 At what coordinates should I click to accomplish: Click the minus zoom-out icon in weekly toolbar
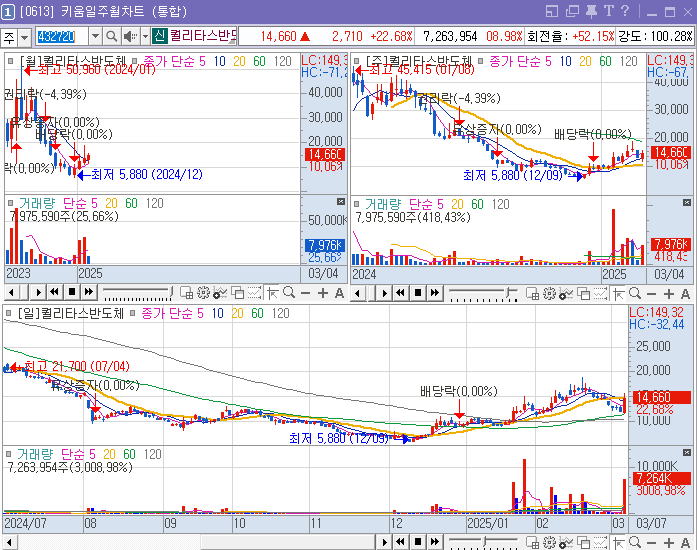click(x=652, y=294)
